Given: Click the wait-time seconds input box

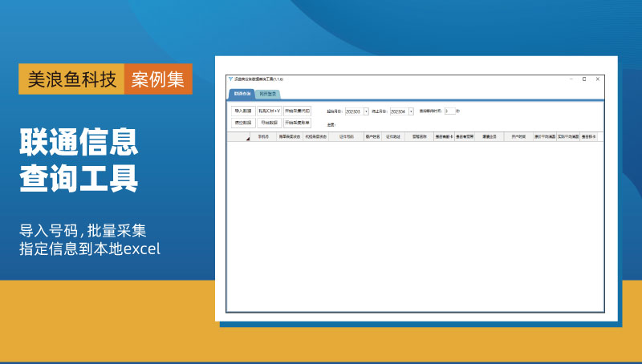Looking at the screenshot, I should tap(450, 111).
